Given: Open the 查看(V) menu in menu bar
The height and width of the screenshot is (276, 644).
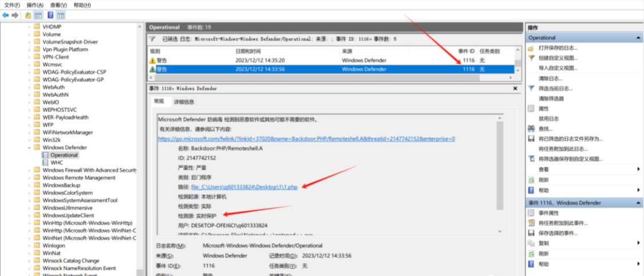Looking at the screenshot, I should coord(58,5).
